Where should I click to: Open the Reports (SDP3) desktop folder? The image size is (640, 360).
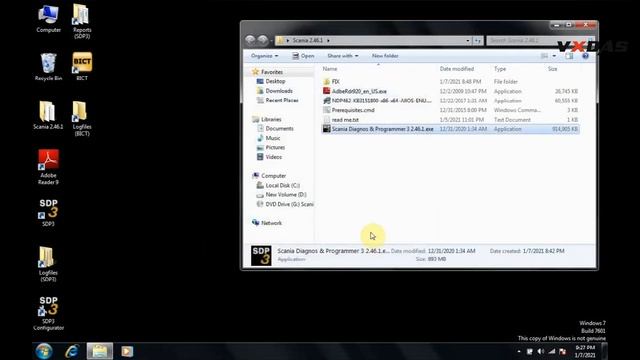click(82, 21)
